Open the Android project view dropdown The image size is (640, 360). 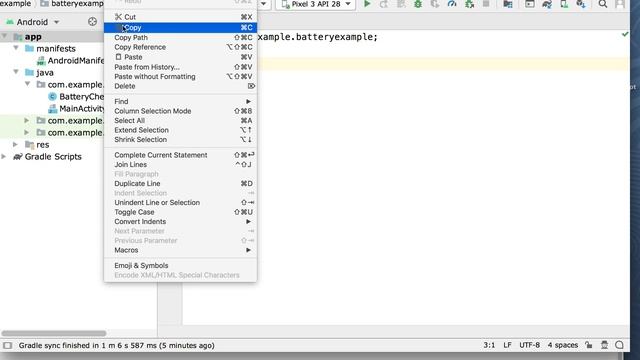point(33,22)
